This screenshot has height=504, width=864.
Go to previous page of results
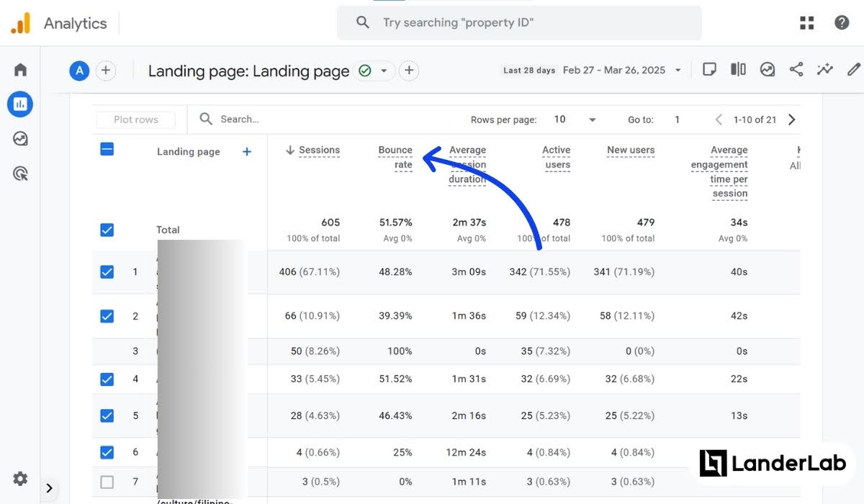pyautogui.click(x=718, y=120)
